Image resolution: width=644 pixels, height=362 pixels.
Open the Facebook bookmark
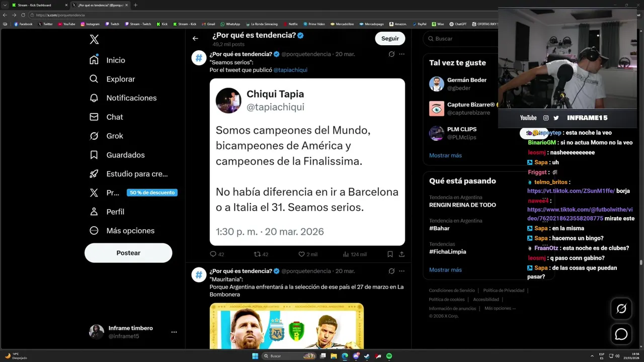click(x=23, y=24)
